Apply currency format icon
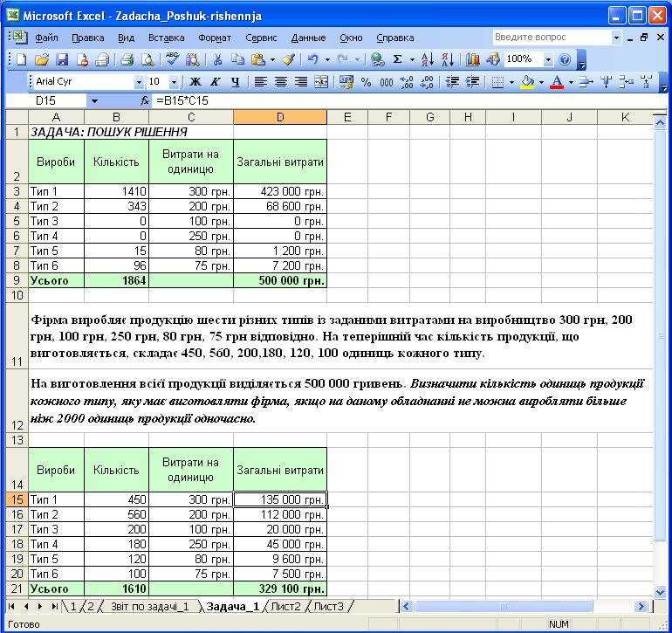This screenshot has width=672, height=633. [x=346, y=81]
